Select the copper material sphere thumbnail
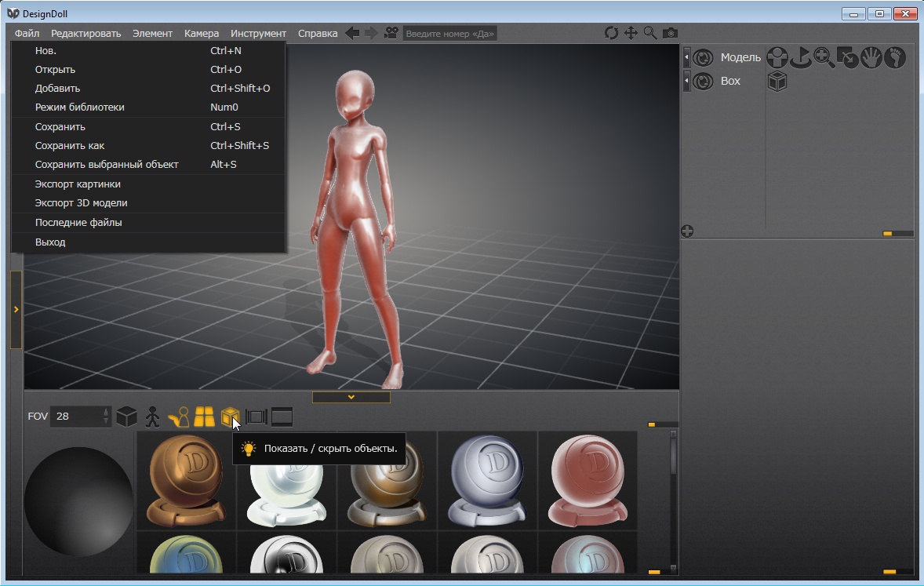 click(x=186, y=479)
